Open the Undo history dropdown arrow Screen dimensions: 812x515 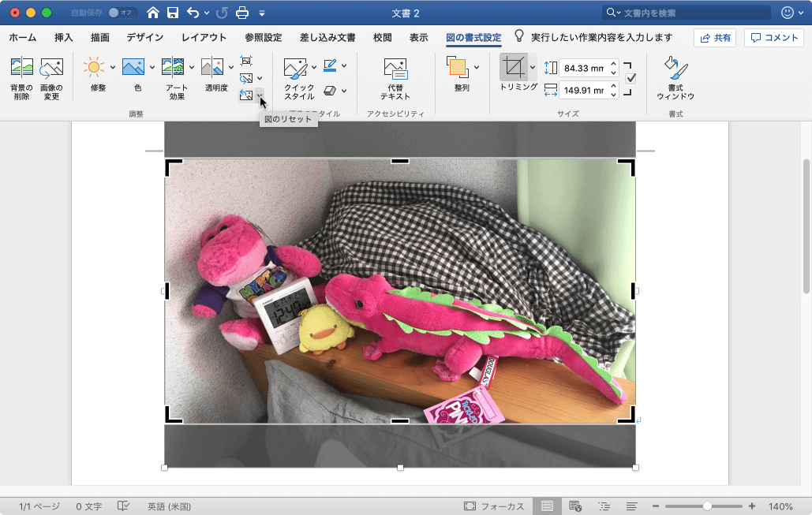click(x=206, y=13)
